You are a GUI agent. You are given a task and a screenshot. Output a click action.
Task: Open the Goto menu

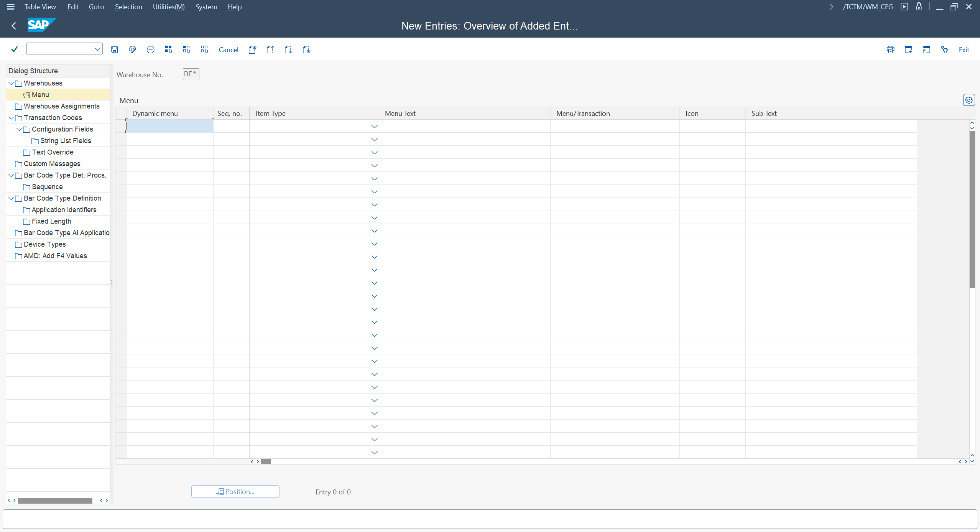click(x=96, y=7)
